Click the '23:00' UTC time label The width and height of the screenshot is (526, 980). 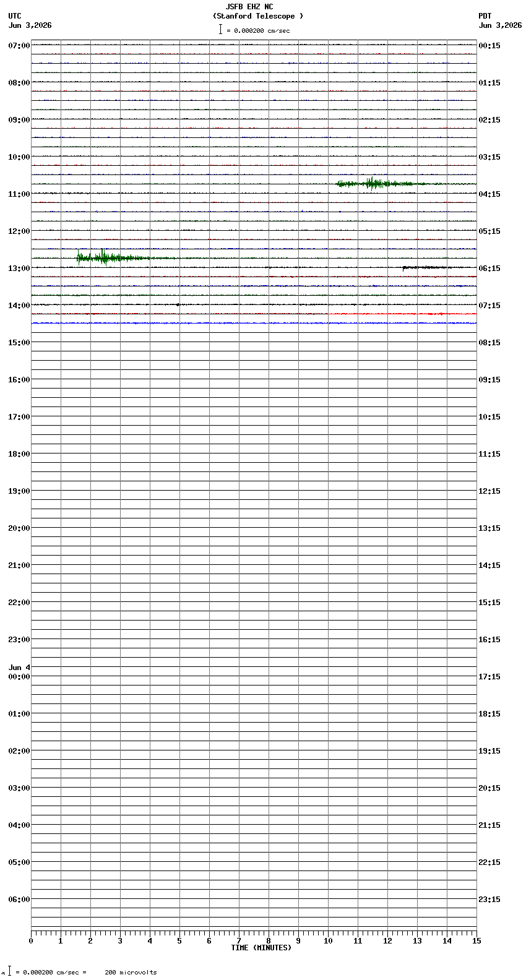point(19,640)
